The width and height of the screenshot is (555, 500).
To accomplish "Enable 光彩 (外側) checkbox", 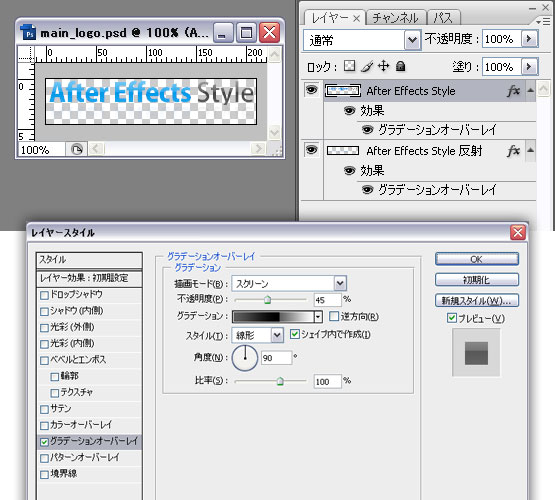I will pyautogui.click(x=44, y=328).
